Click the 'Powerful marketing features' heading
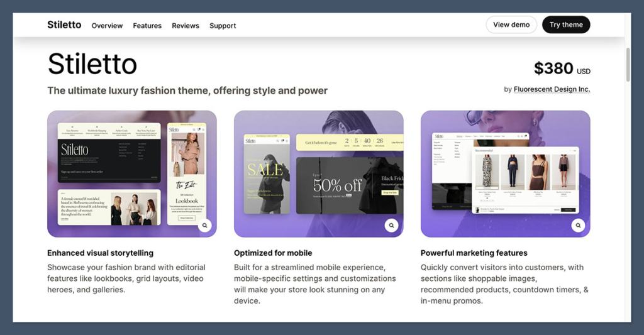Screen dimensions: 644x335 [474, 253]
